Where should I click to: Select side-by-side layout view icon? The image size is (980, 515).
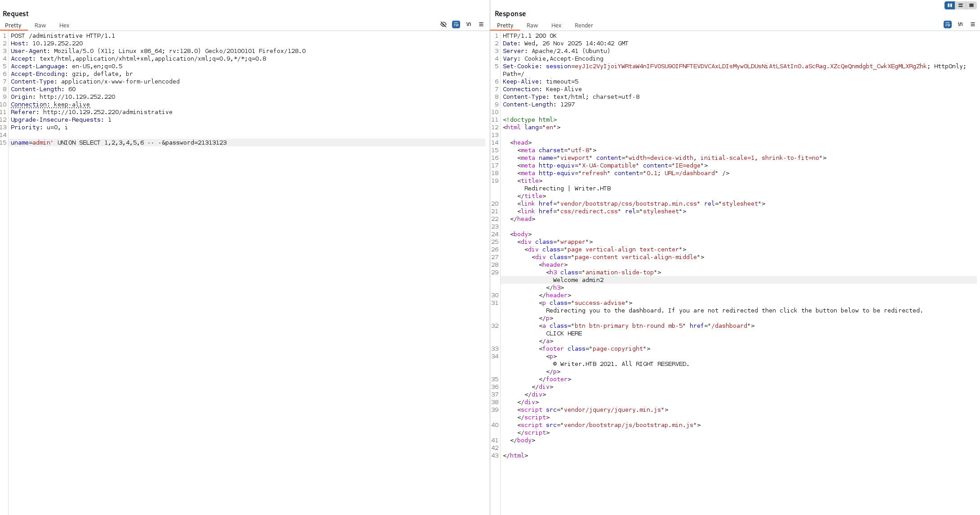[x=949, y=5]
